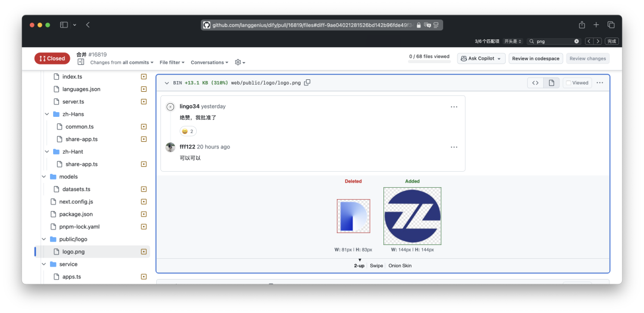Viewport: 644px width, 313px height.
Task: Collapse the service folder
Action: coord(44,264)
